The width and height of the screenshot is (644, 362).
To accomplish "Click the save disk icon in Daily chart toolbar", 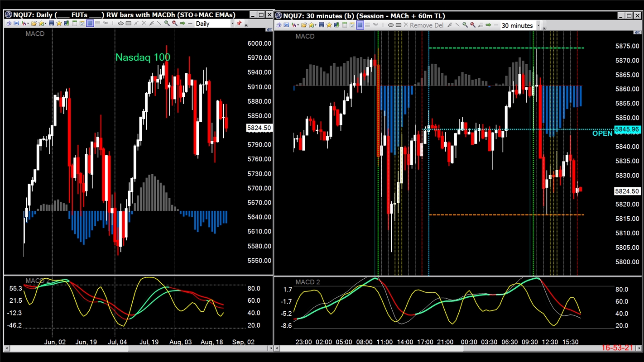I will click(51, 24).
